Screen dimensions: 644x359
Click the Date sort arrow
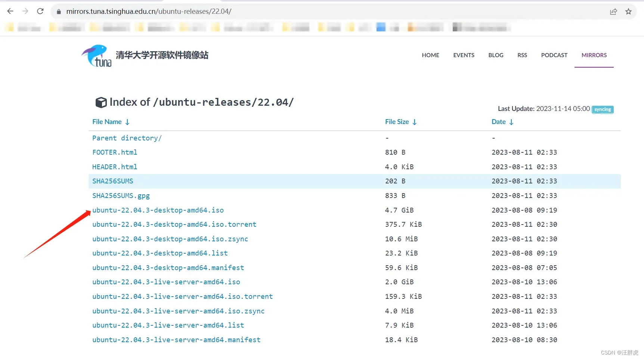pos(511,122)
